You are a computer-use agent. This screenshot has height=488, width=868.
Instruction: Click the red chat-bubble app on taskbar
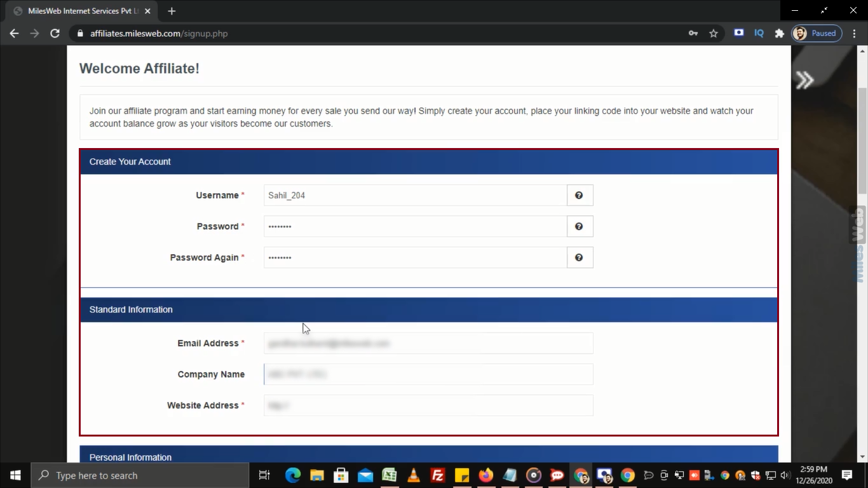point(557,475)
